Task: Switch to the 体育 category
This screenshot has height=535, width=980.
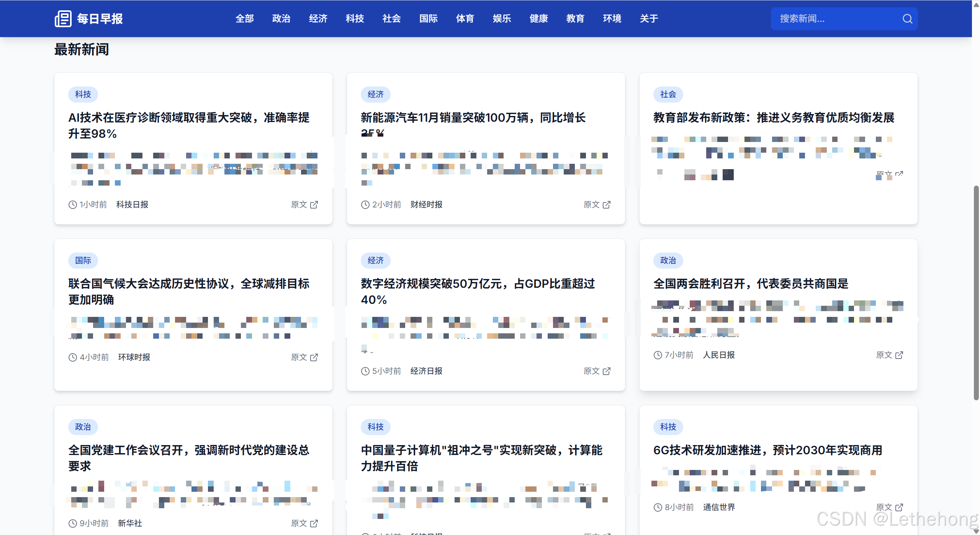Action: pos(465,18)
